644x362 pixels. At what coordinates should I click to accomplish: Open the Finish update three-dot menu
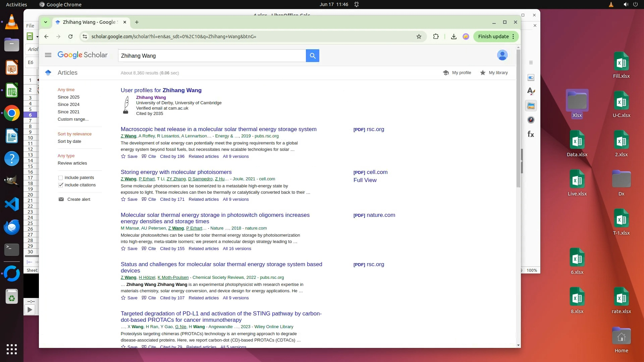513,37
